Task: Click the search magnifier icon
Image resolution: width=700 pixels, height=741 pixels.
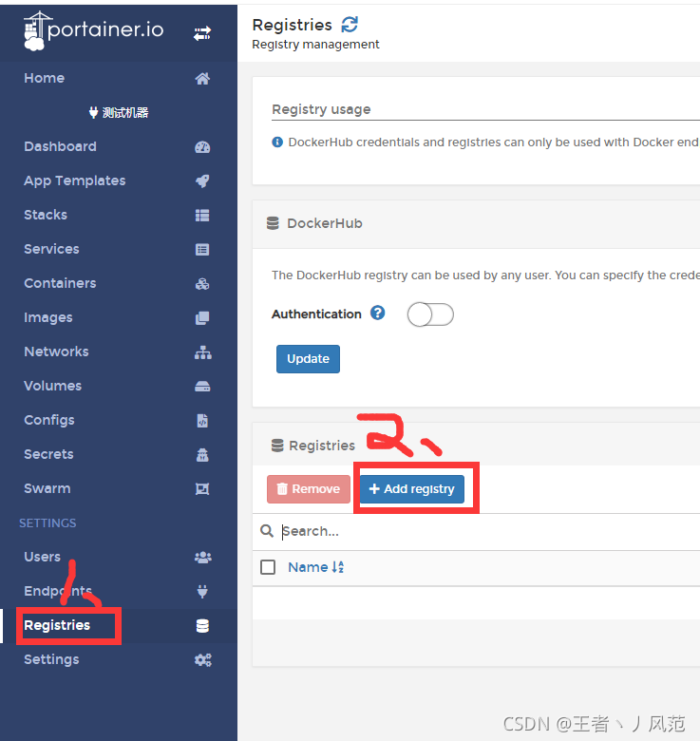Action: [267, 531]
